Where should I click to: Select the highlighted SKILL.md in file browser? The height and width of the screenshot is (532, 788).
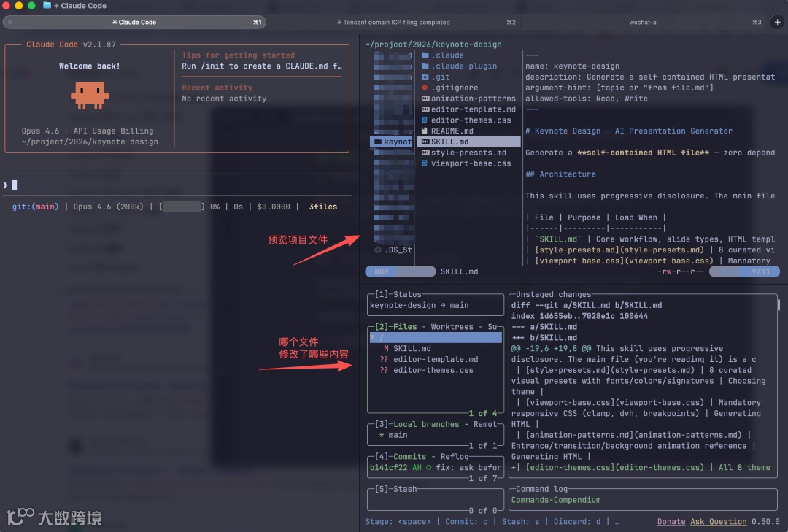click(x=468, y=142)
